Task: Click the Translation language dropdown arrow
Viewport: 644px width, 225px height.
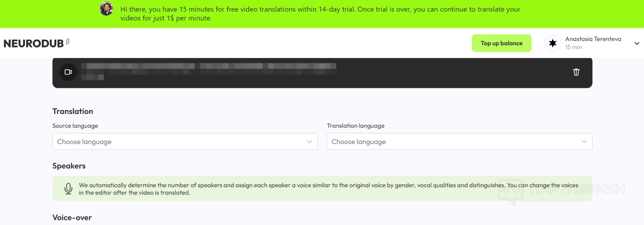Action: point(584,142)
